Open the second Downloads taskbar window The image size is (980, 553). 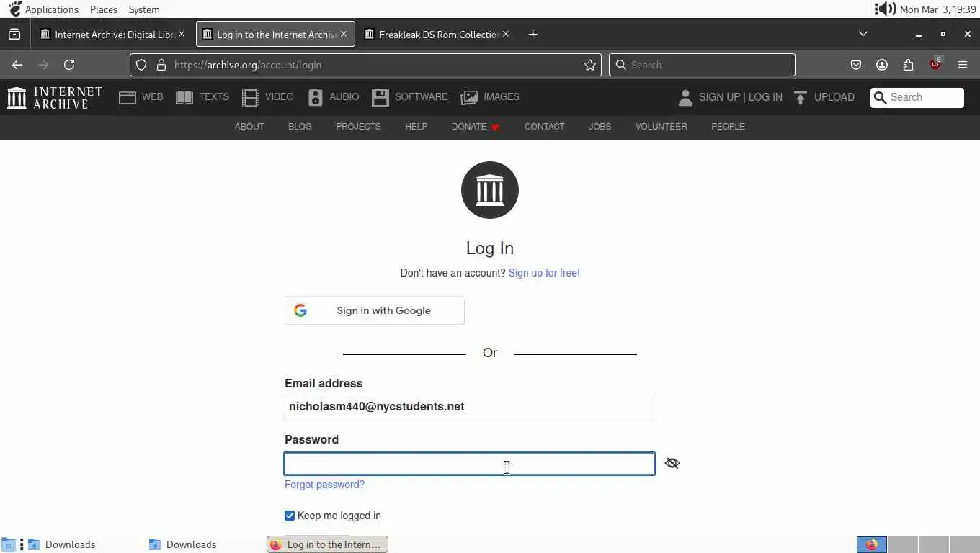[183, 544]
